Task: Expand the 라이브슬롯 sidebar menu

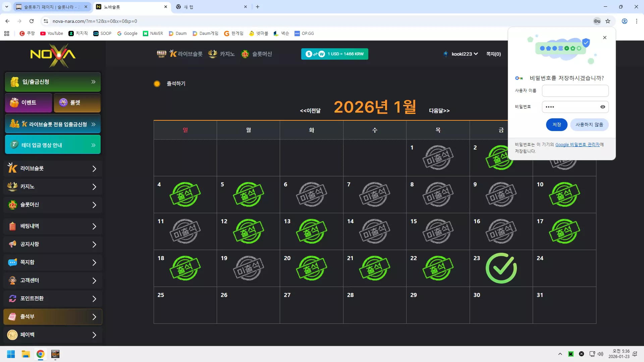Action: (53, 169)
